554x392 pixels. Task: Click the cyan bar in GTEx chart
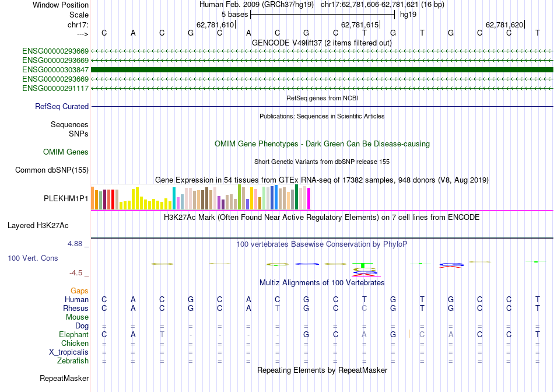(x=174, y=198)
